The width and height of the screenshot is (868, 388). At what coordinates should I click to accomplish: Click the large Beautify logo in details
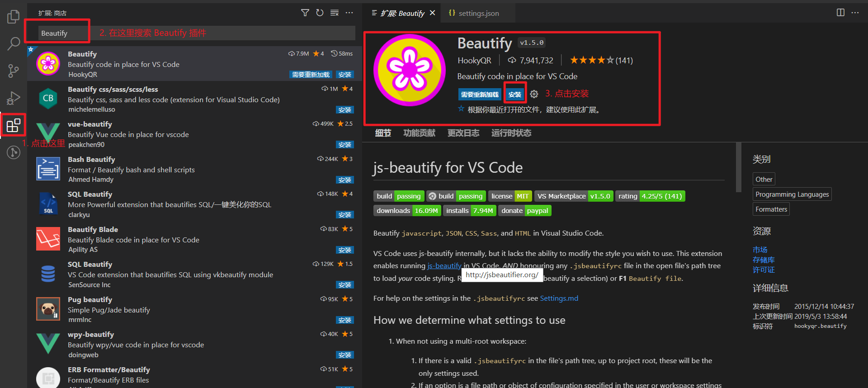coord(410,70)
